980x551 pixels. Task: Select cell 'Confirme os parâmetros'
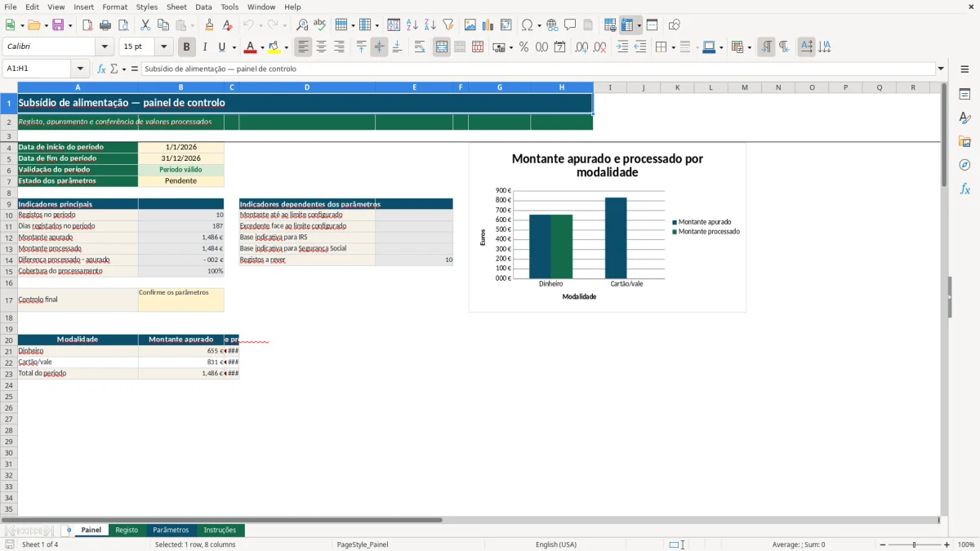click(x=180, y=300)
